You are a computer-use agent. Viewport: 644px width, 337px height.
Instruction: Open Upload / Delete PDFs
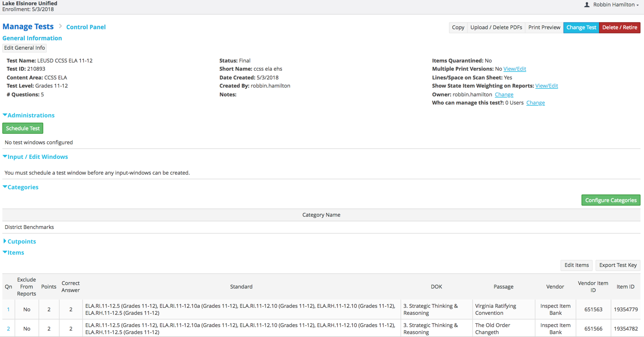[496, 27]
